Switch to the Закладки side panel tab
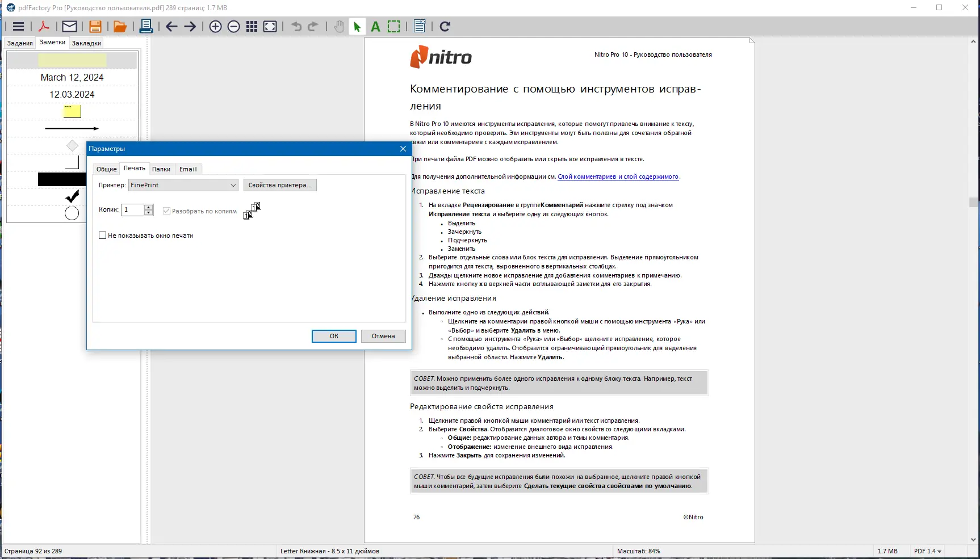Screen dimensions: 980x559 [86, 43]
